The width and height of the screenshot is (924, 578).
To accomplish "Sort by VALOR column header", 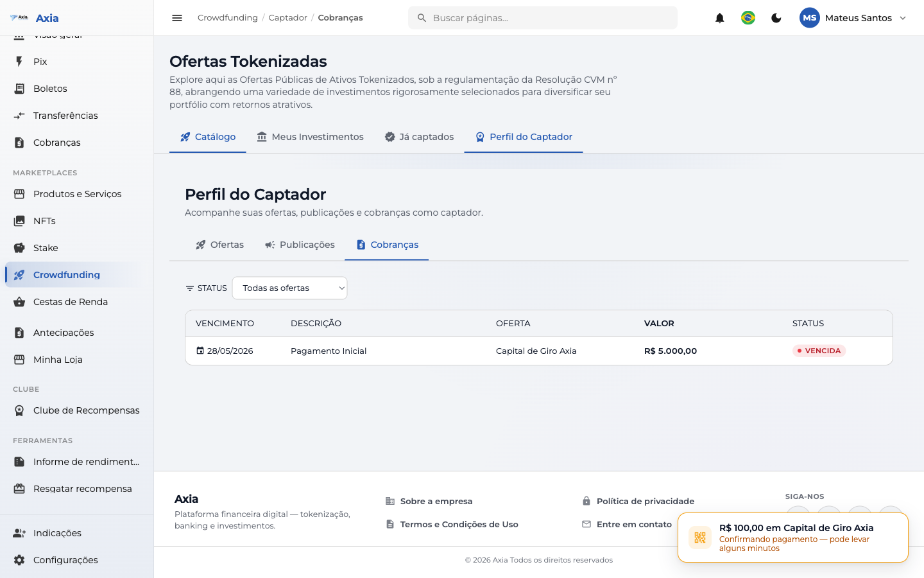I will coord(659,323).
